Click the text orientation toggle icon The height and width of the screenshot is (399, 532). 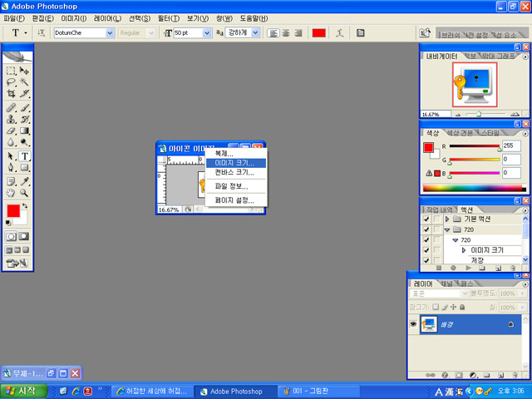41,33
